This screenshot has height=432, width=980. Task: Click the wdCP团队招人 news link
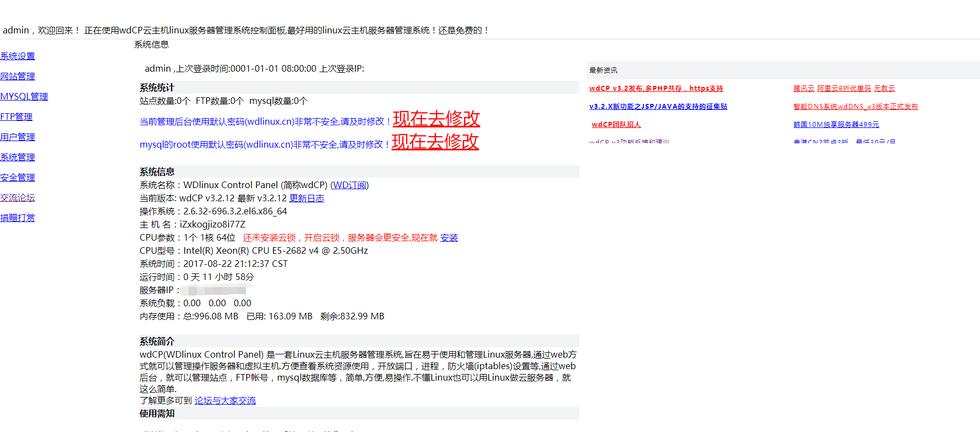click(616, 125)
